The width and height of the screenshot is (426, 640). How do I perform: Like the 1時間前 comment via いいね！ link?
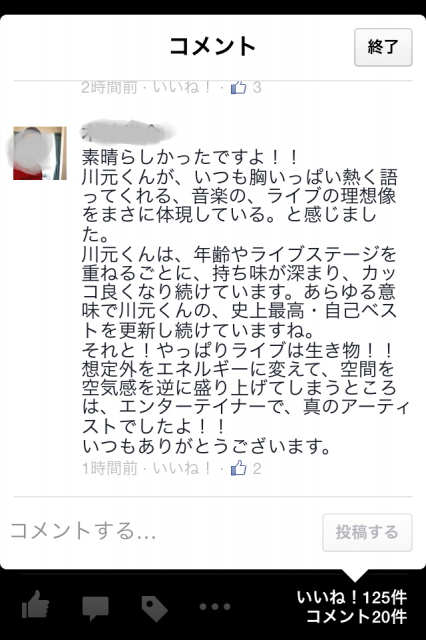pyautogui.click(x=182, y=468)
